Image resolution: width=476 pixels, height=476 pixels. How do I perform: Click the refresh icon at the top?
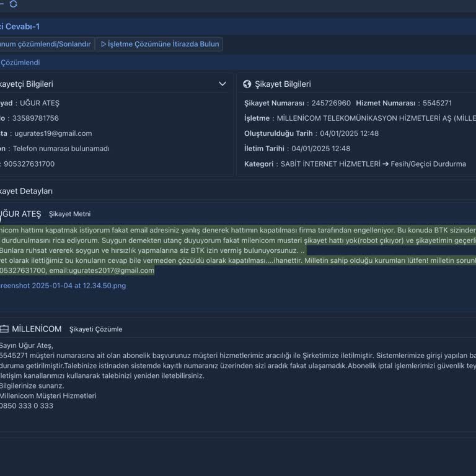coord(13,4)
